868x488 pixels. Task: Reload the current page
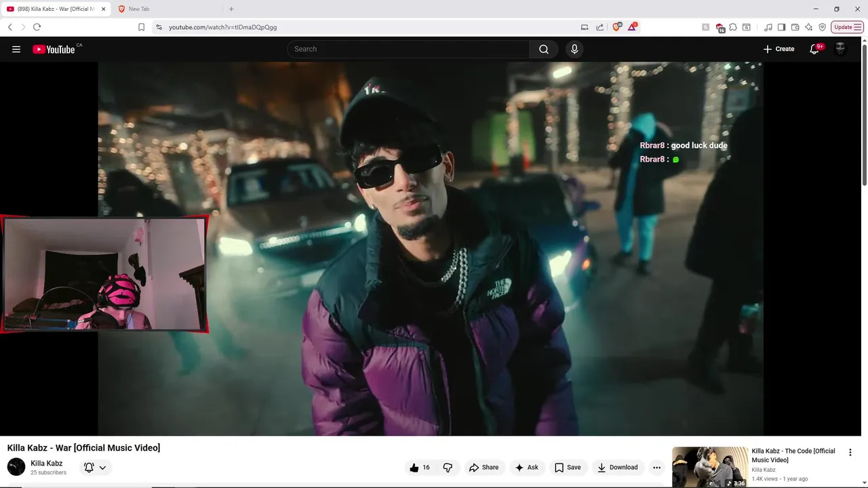tap(37, 27)
